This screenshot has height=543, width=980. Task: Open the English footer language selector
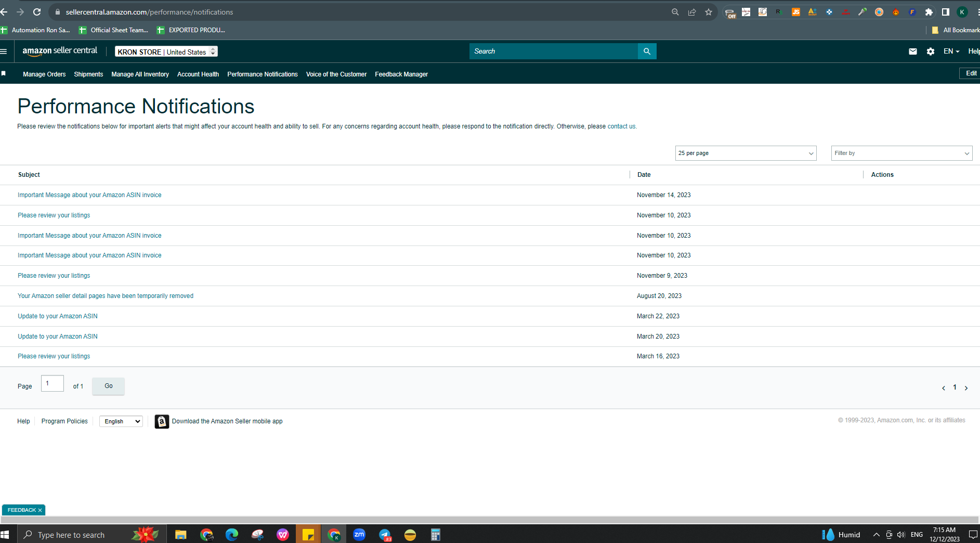click(x=121, y=421)
